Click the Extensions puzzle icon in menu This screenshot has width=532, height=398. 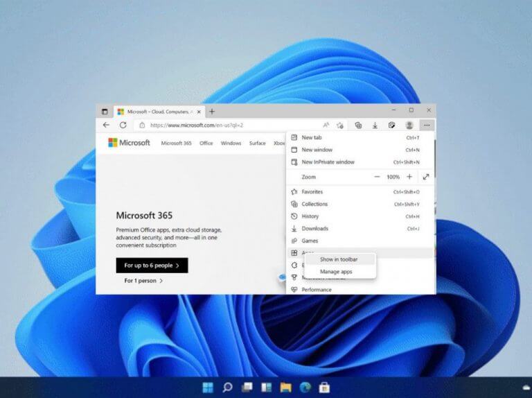pos(294,266)
